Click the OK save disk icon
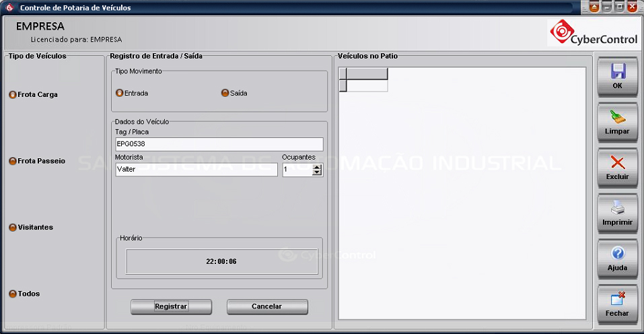Viewport: 644px width, 334px height. coord(617,71)
